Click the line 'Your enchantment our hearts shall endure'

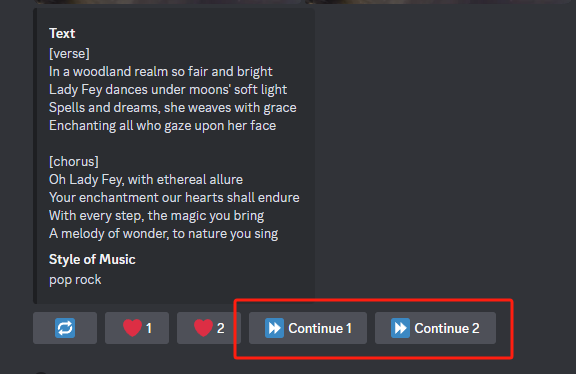(x=174, y=198)
